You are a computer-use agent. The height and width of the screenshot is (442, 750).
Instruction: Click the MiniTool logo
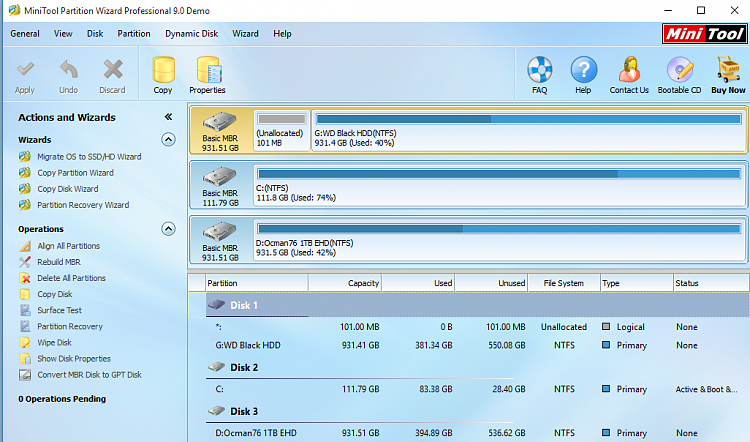tap(705, 33)
